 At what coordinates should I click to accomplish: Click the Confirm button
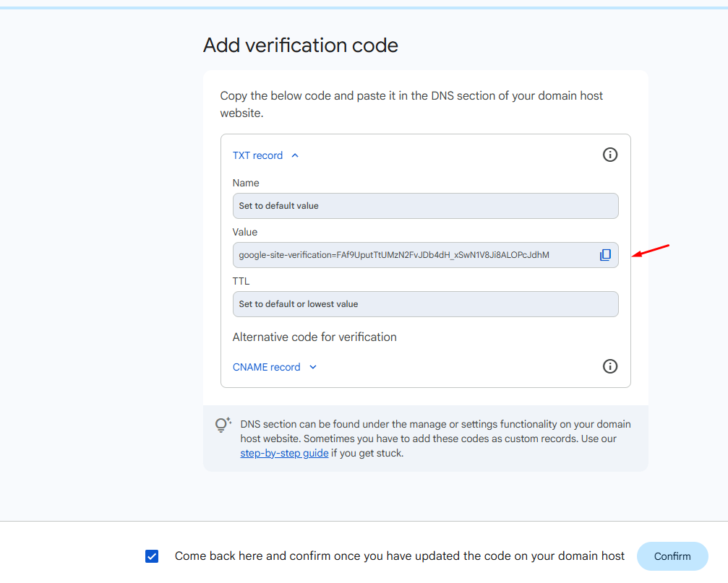click(672, 556)
